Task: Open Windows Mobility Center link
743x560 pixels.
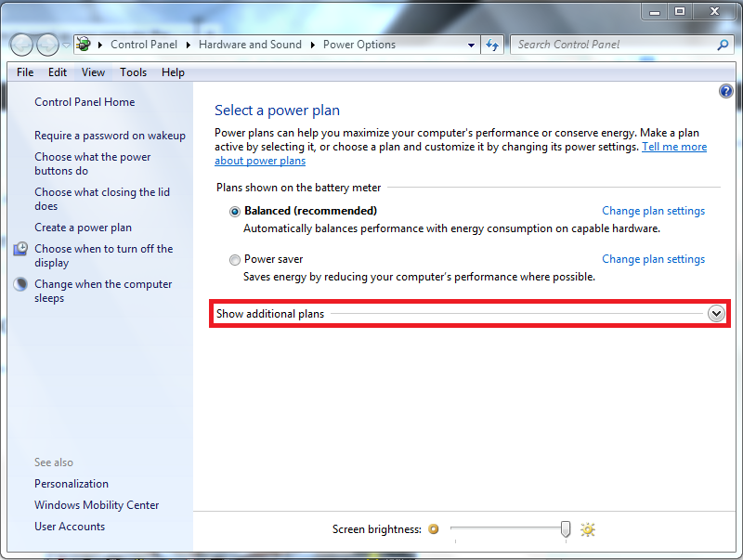Action: click(x=97, y=505)
